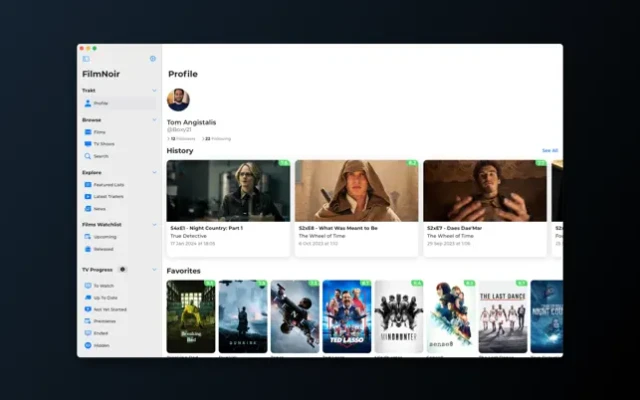
Task: Click the FilmNoir app title
Action: point(101,74)
